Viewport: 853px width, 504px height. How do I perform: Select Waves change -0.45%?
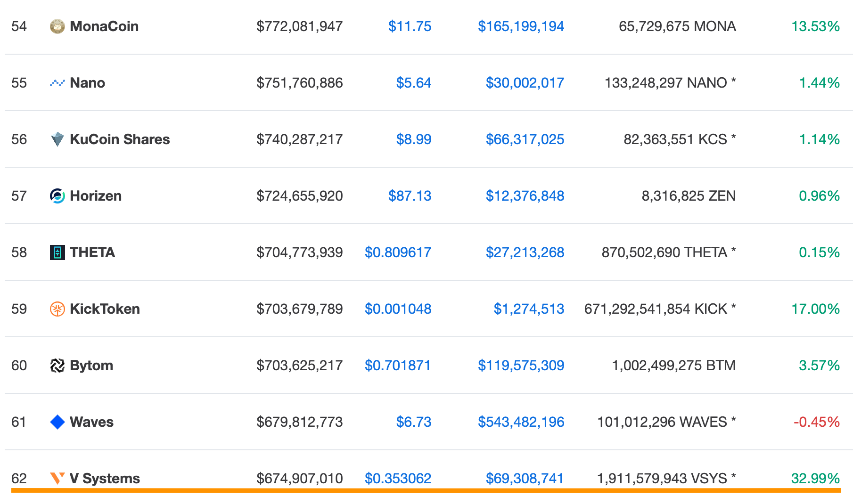click(817, 422)
